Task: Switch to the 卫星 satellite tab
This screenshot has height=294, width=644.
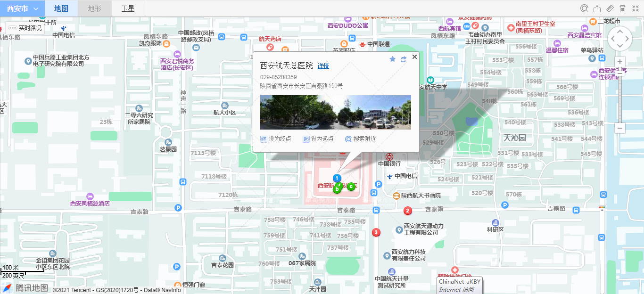Action: click(128, 8)
